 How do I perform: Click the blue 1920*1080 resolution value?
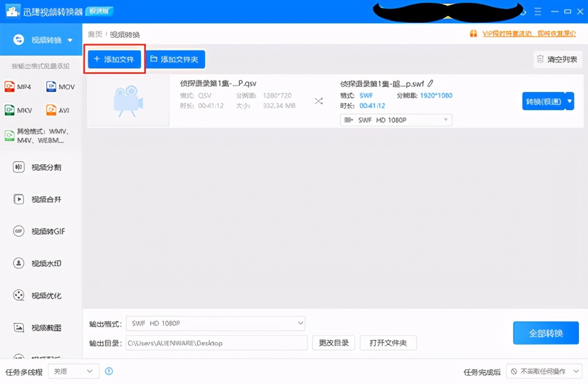436,96
